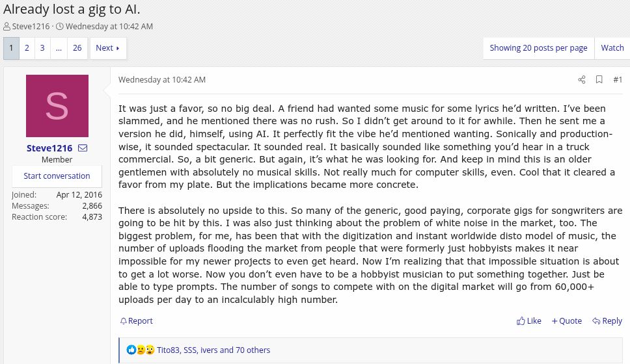Go to page 2 of the thread
The image size is (630, 364).
[27, 48]
